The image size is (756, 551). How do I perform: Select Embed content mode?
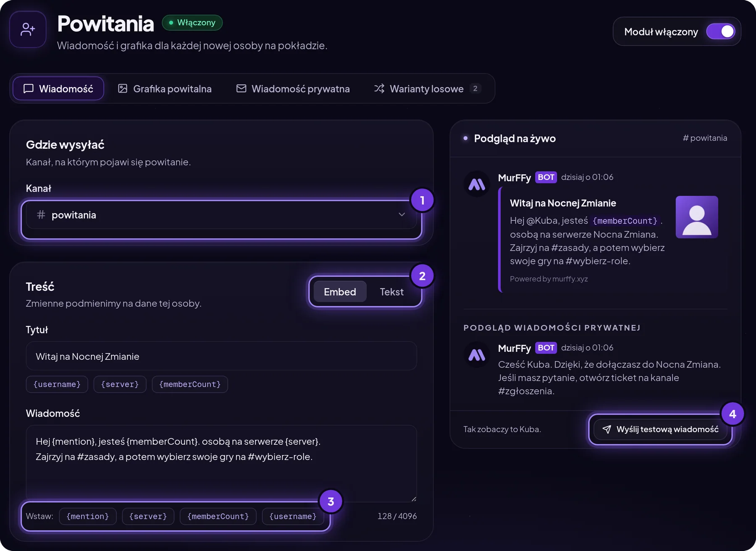(x=340, y=292)
